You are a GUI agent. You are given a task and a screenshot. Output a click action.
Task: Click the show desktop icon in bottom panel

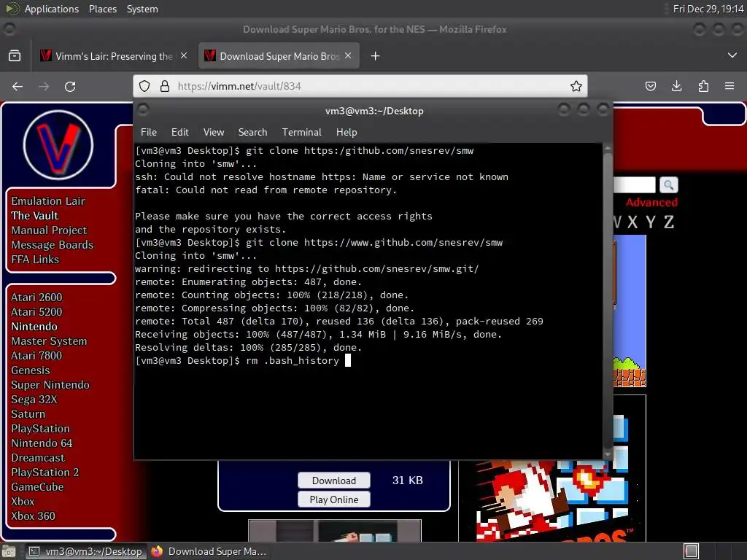[9, 551]
